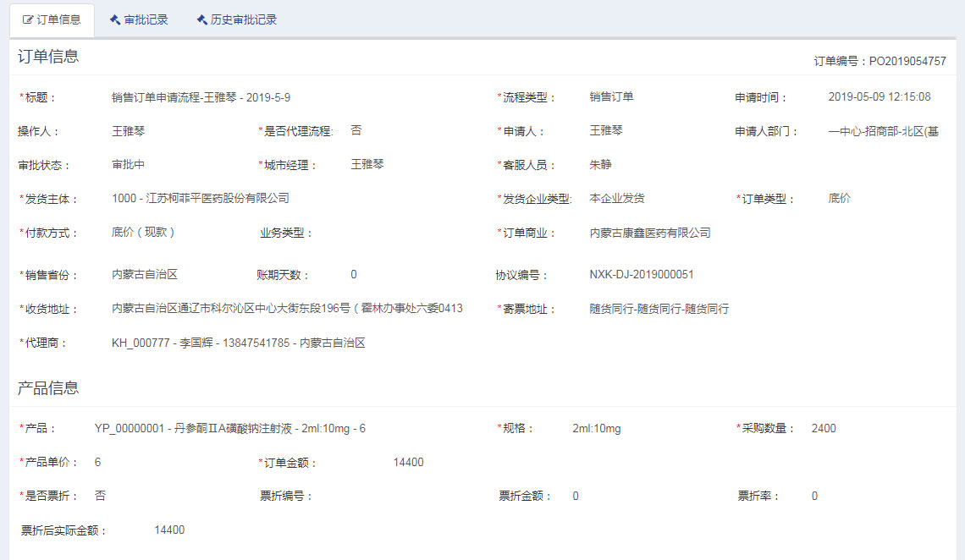Click the 客服人员 value 朱静
The height and width of the screenshot is (560, 965).
pyautogui.click(x=600, y=164)
